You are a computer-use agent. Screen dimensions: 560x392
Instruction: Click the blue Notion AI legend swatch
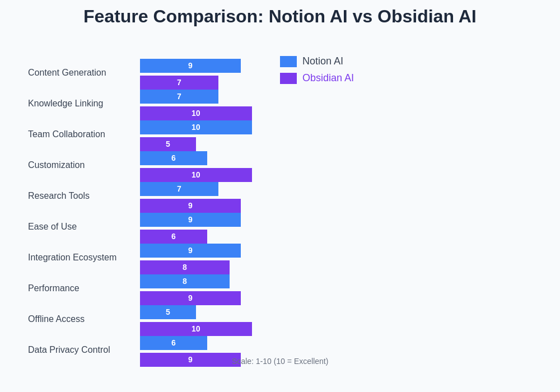pyautogui.click(x=288, y=62)
